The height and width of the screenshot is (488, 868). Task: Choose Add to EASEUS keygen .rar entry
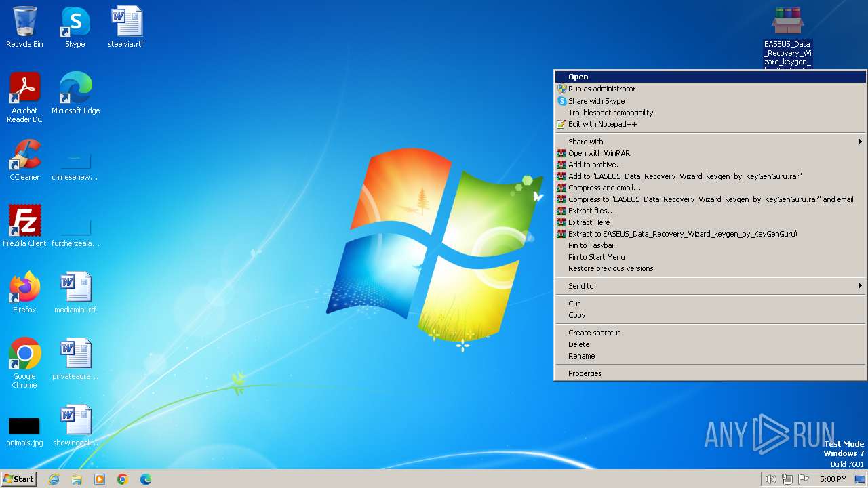point(710,176)
